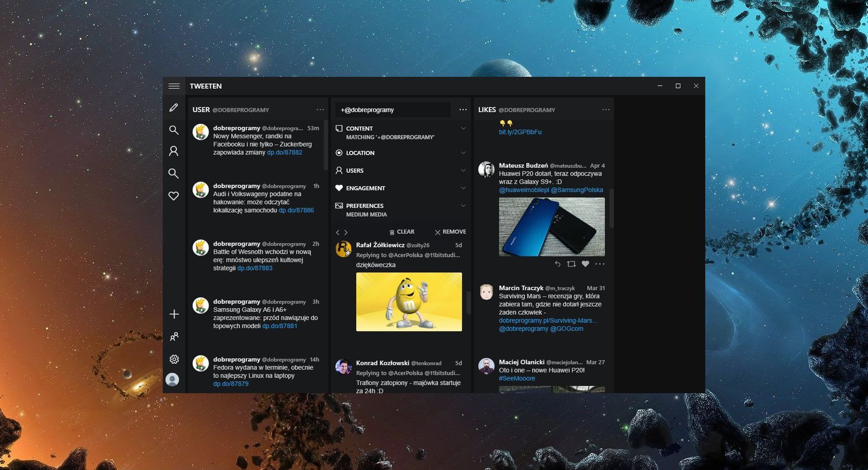Open link dp.do/87882
Image resolution: width=868 pixels, height=470 pixels.
285,152
